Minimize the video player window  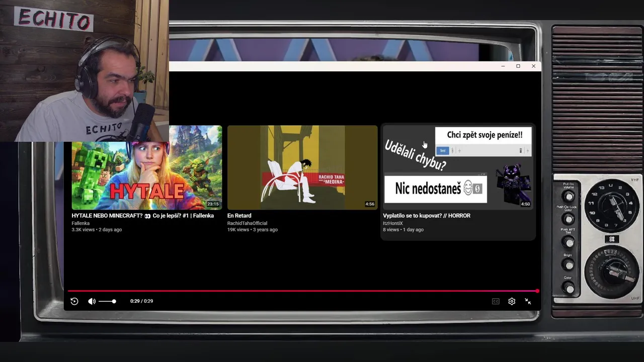pos(503,66)
